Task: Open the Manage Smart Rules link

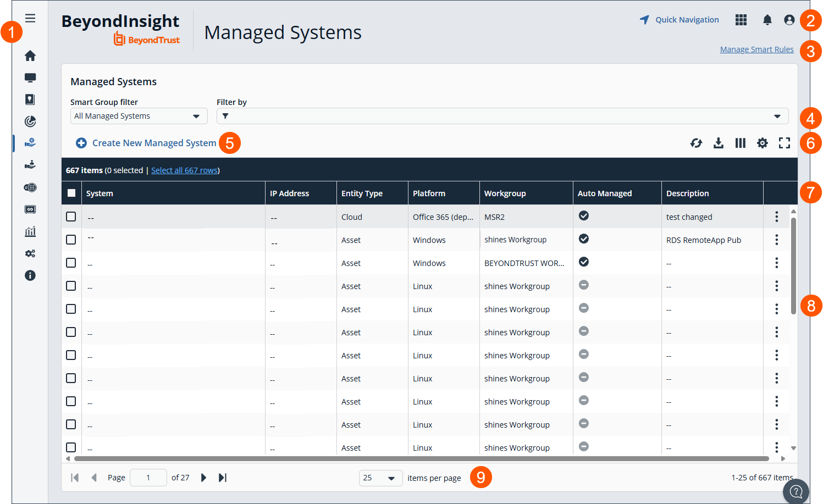Action: point(756,49)
